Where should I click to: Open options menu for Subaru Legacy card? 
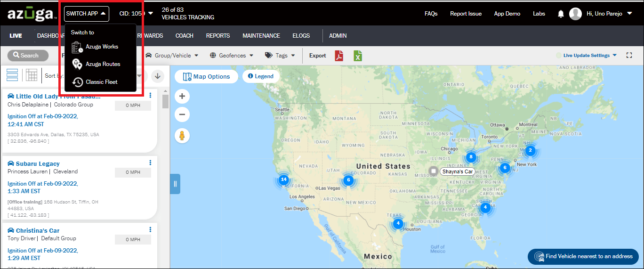click(151, 163)
